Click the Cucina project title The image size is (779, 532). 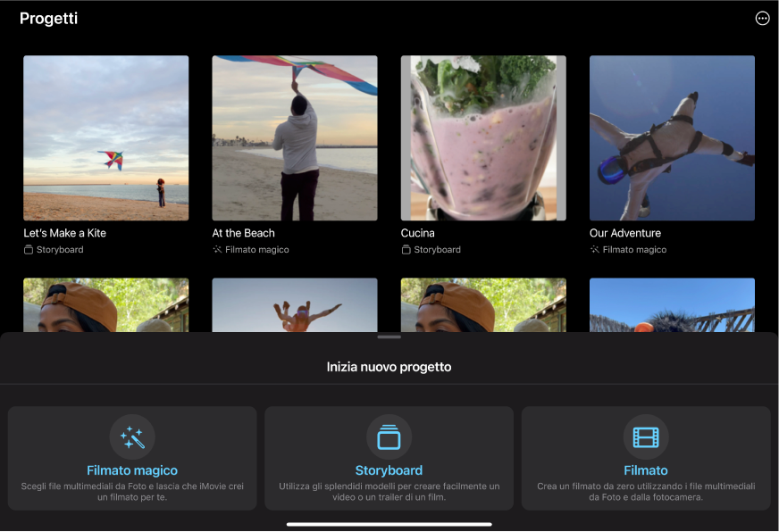coord(418,233)
